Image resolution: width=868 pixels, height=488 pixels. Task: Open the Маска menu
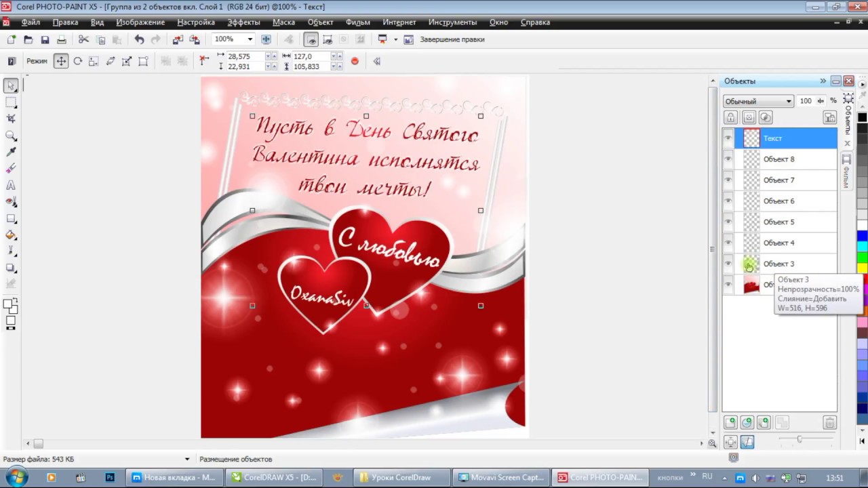pos(283,22)
